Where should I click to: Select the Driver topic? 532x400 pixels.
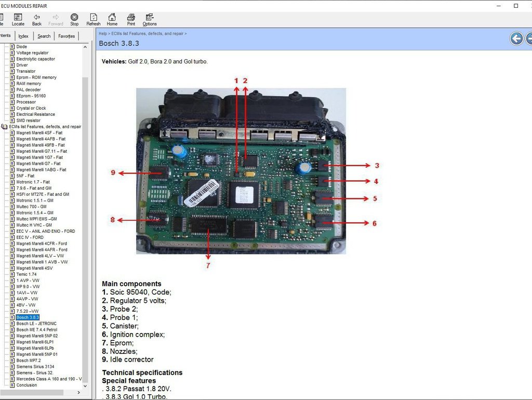point(22,65)
